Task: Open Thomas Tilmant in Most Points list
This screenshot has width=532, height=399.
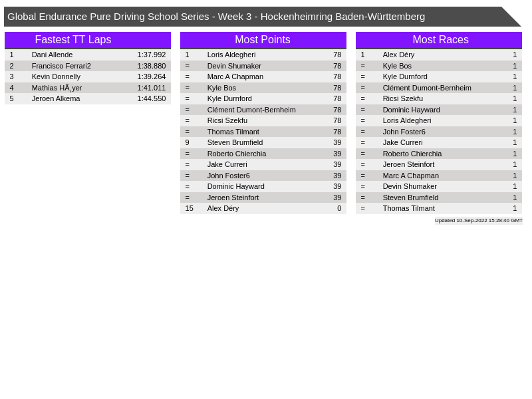Action: (x=233, y=132)
